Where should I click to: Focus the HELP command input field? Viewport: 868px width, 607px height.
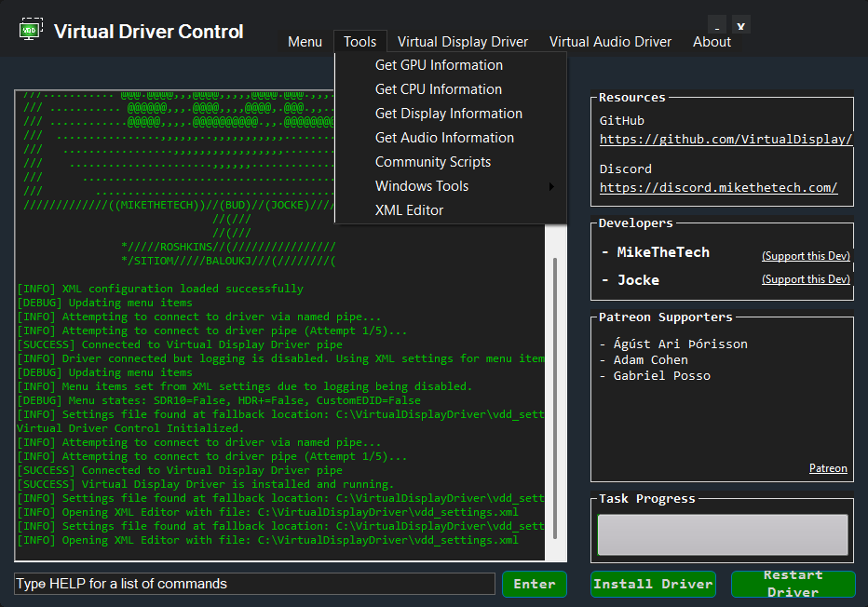coord(254,584)
